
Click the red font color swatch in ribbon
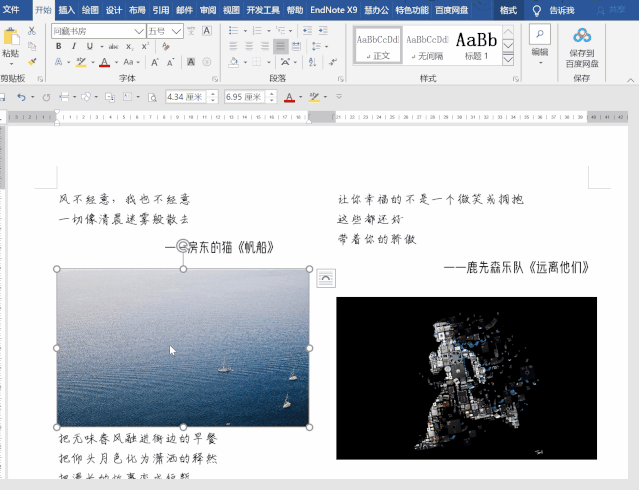pos(104,62)
